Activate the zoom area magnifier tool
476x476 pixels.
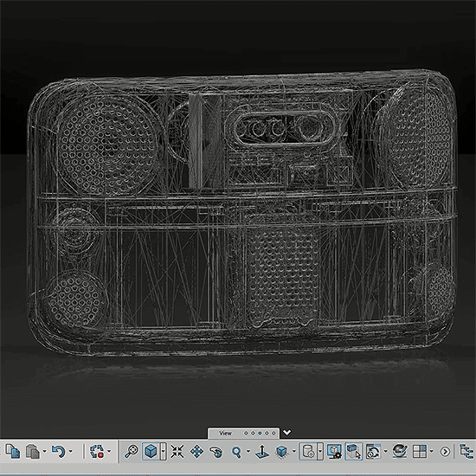[132, 452]
